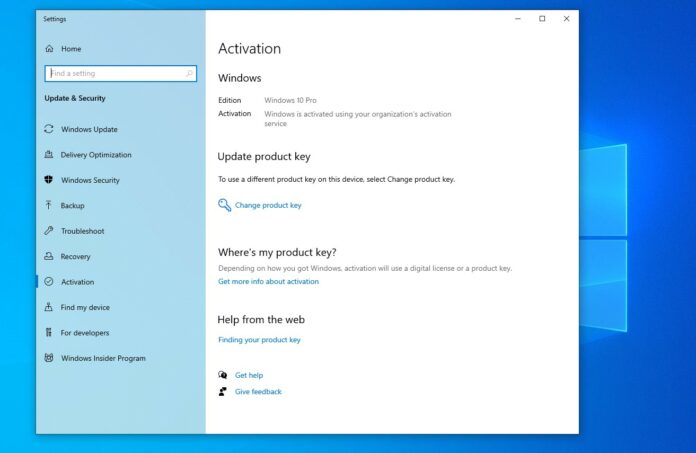Open Troubleshoot settings
Screen dimensions: 696x453
[x=83, y=231]
